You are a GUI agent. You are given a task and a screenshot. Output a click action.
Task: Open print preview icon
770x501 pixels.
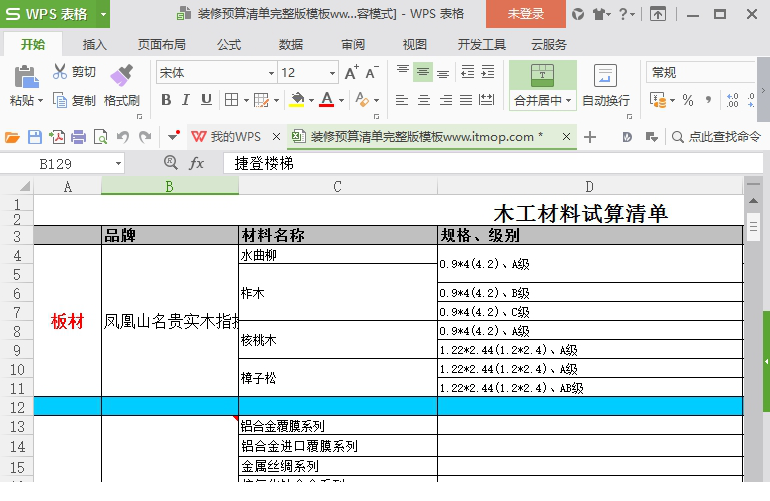[x=101, y=137]
